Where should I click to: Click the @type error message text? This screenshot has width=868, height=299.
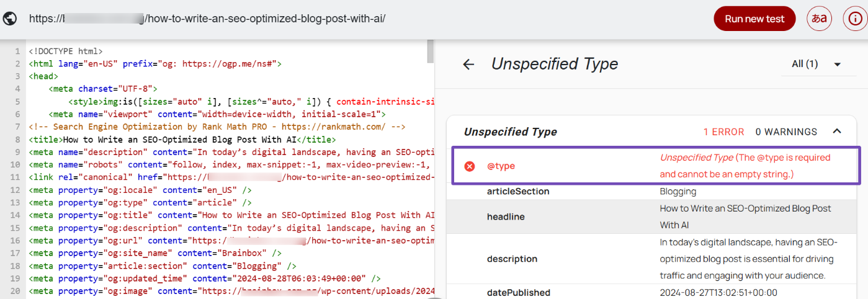pyautogui.click(x=745, y=166)
